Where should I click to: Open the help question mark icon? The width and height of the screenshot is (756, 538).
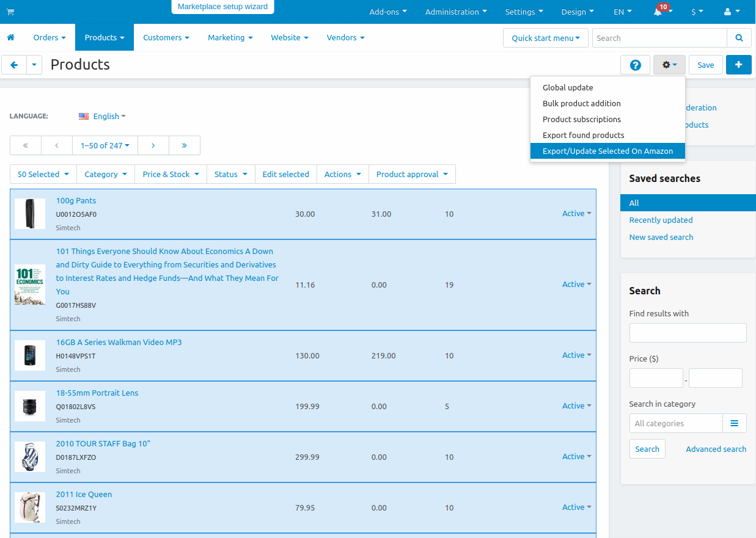point(635,65)
